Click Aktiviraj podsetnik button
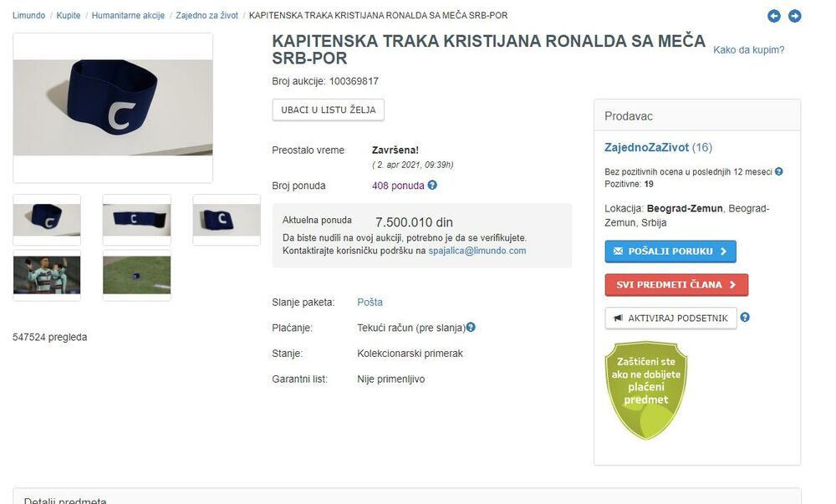 [x=670, y=318]
